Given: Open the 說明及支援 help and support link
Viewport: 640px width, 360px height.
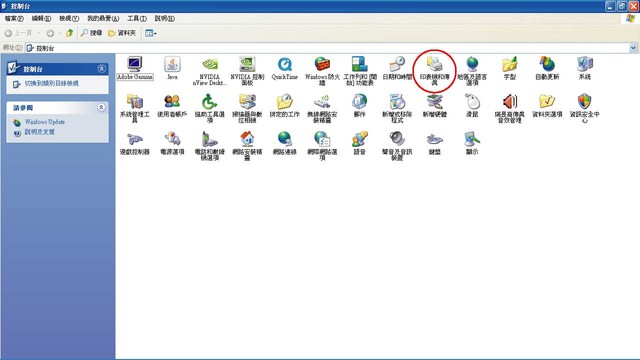Looking at the screenshot, I should pyautogui.click(x=40, y=132).
